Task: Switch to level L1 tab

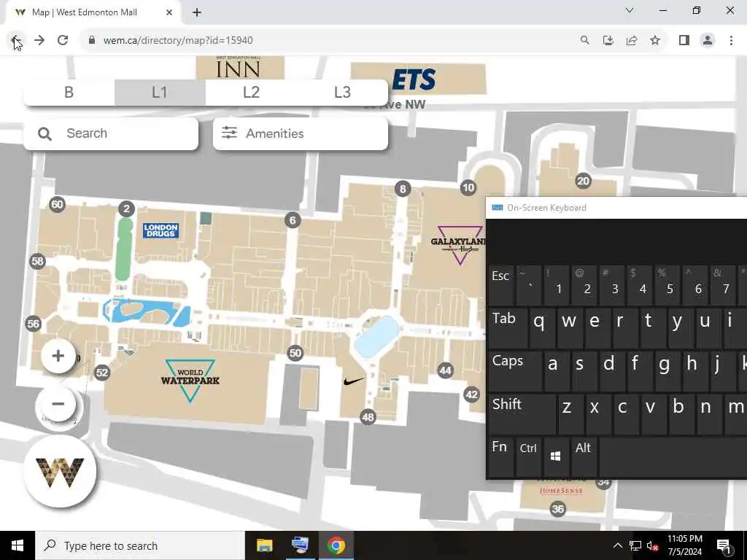Action: (160, 93)
